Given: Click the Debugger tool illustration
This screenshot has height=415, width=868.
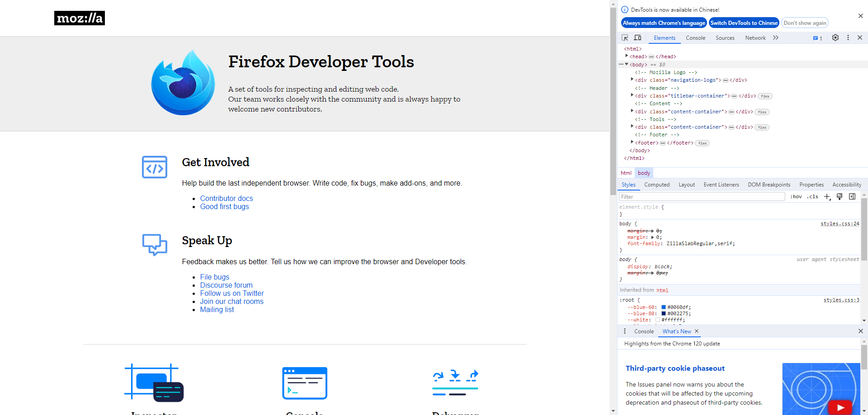Looking at the screenshot, I should click(455, 383).
